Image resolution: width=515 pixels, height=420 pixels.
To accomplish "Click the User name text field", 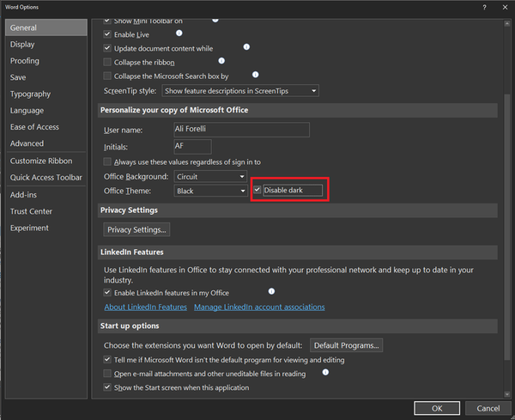I will point(240,130).
